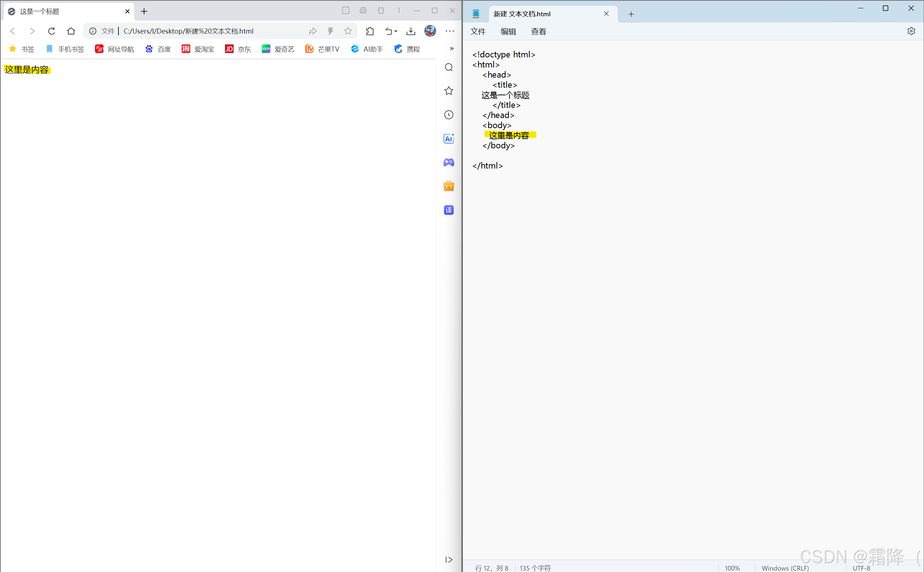Image resolution: width=924 pixels, height=572 pixels.
Task: Go to the browser home page icon
Action: coord(71,31)
